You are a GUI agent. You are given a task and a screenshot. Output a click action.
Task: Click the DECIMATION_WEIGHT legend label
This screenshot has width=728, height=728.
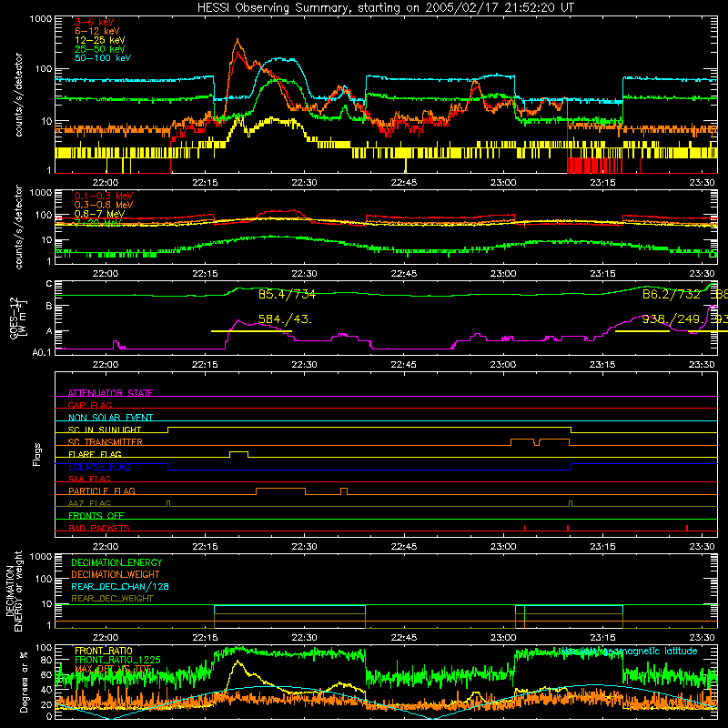116,574
